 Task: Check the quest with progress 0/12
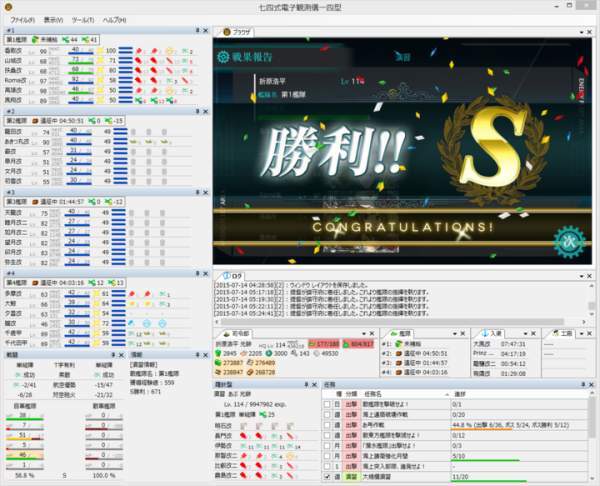point(327,435)
